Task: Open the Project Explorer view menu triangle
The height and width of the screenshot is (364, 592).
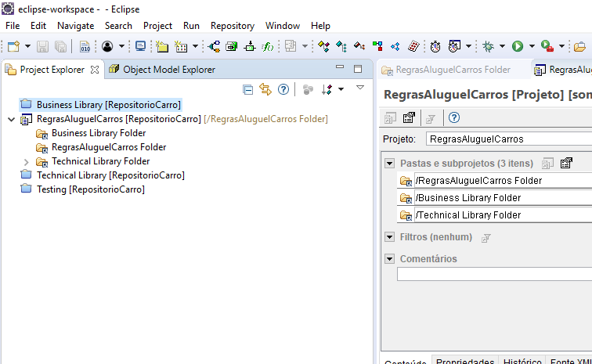Action: click(360, 88)
